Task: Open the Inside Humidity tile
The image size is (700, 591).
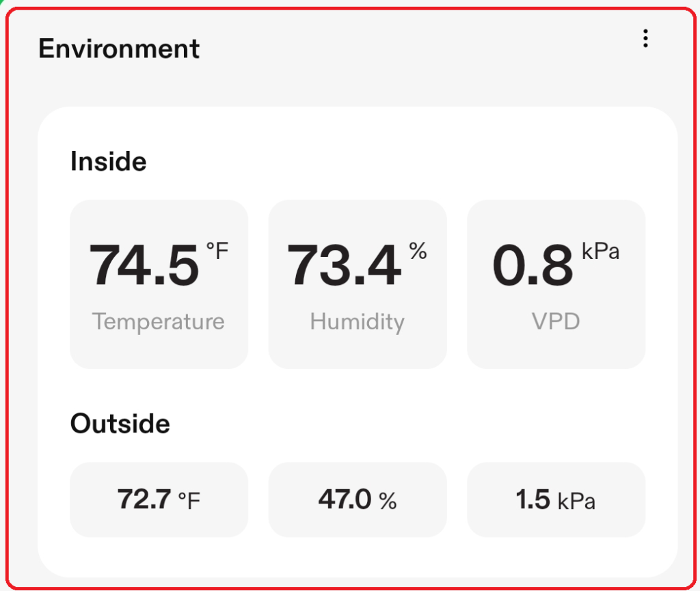Action: (358, 285)
